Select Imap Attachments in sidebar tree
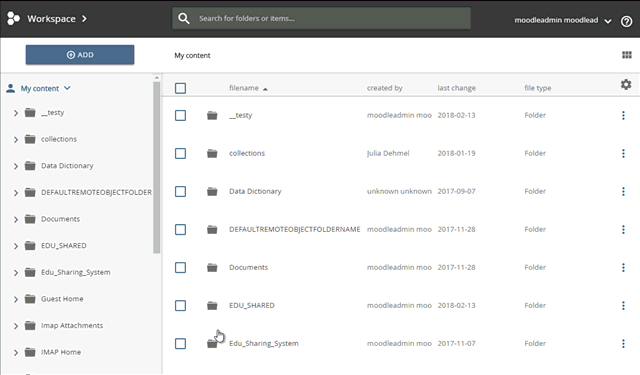The image size is (640, 375). click(x=72, y=326)
